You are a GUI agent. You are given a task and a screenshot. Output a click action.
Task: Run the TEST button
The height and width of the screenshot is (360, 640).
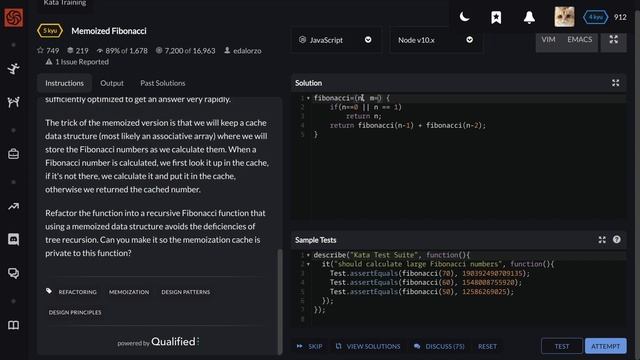[562, 346]
